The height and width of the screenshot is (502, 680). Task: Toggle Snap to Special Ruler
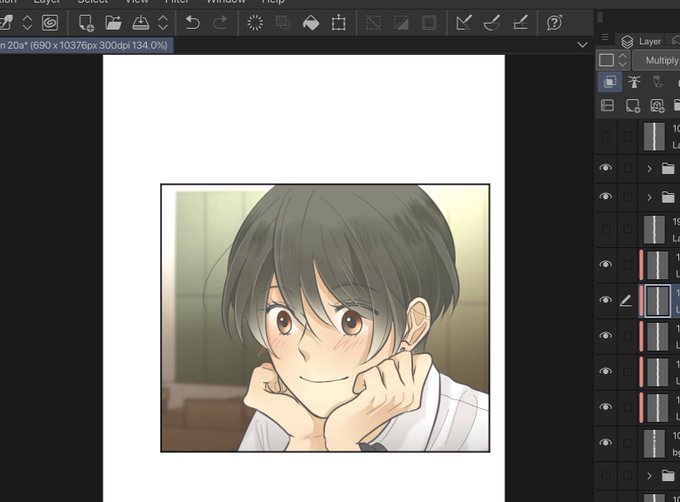pyautogui.click(x=492, y=23)
